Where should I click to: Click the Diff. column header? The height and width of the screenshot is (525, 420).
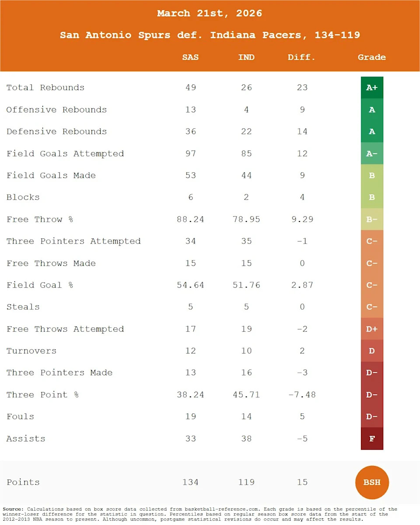tap(302, 57)
